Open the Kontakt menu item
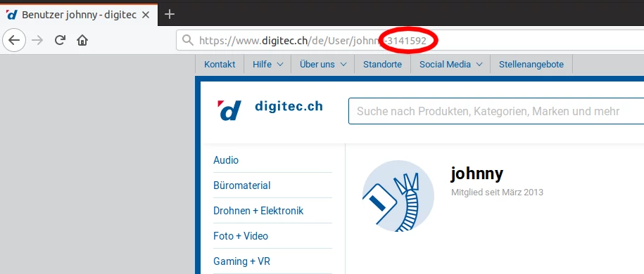This screenshot has width=644, height=274. click(x=220, y=65)
